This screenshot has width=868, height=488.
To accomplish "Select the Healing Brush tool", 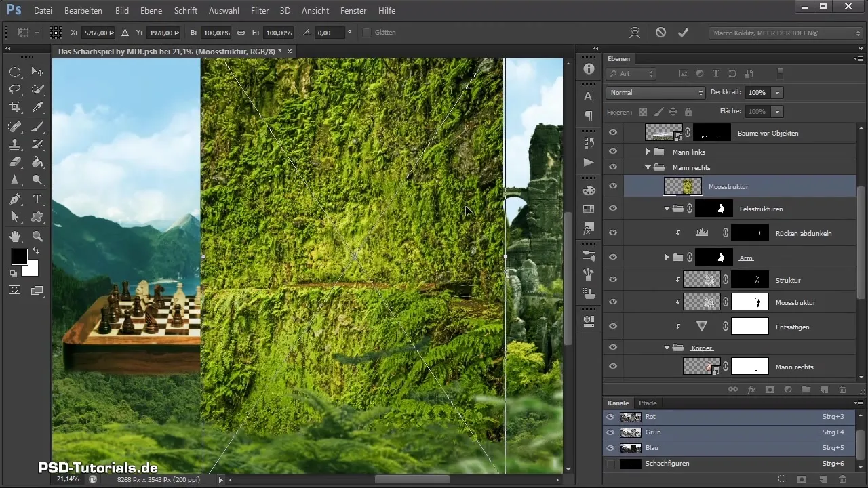I will click(15, 127).
